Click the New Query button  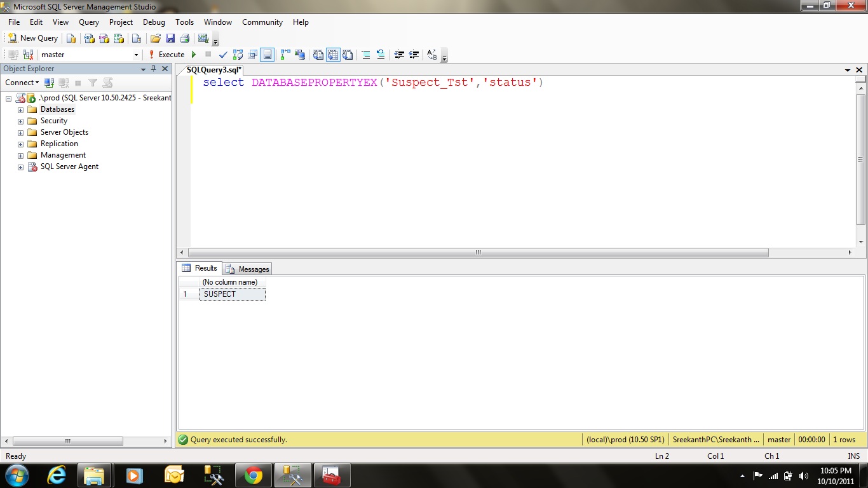(x=32, y=38)
